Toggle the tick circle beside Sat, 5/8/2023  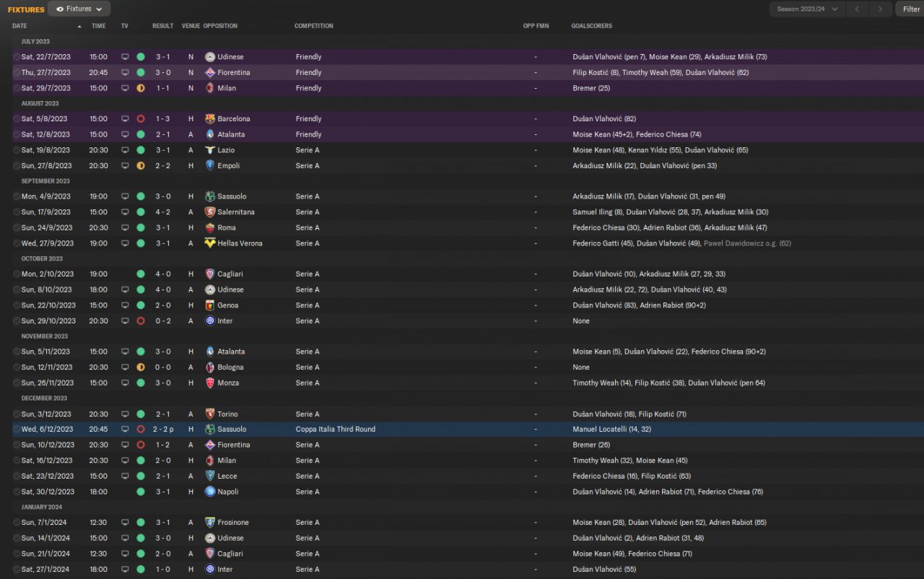click(x=17, y=119)
